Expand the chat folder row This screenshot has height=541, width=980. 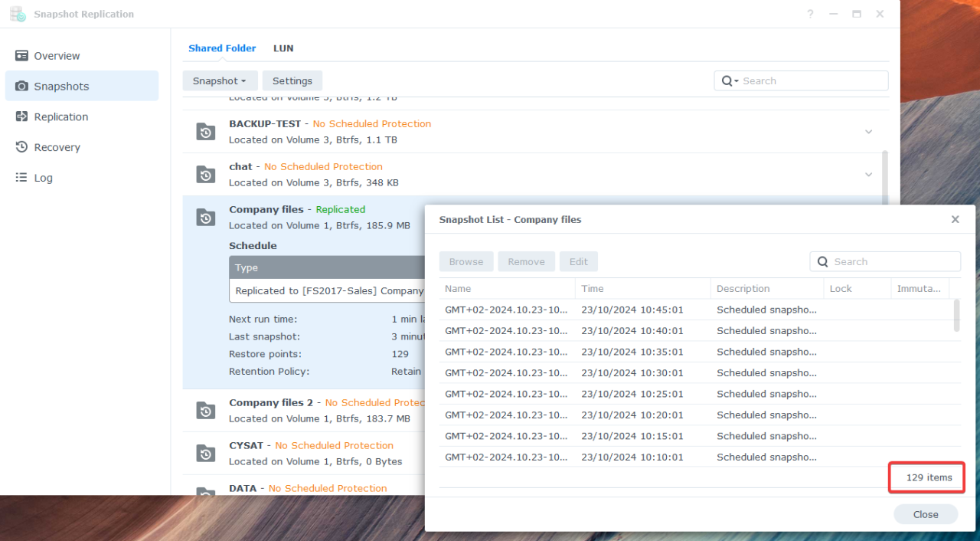click(x=868, y=174)
